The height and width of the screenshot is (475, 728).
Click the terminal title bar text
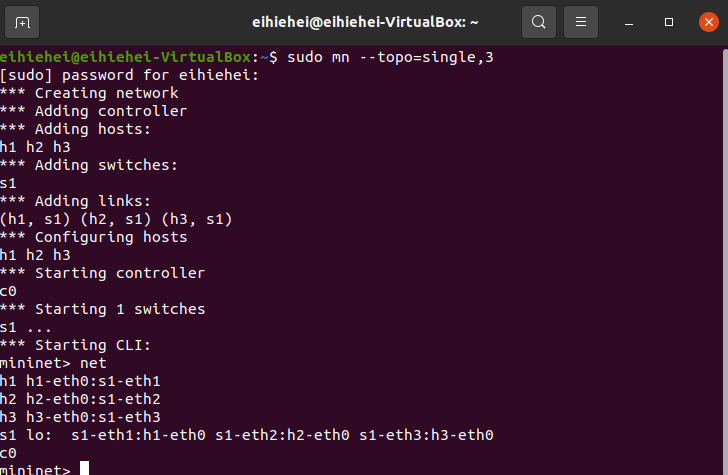pyautogui.click(x=365, y=22)
